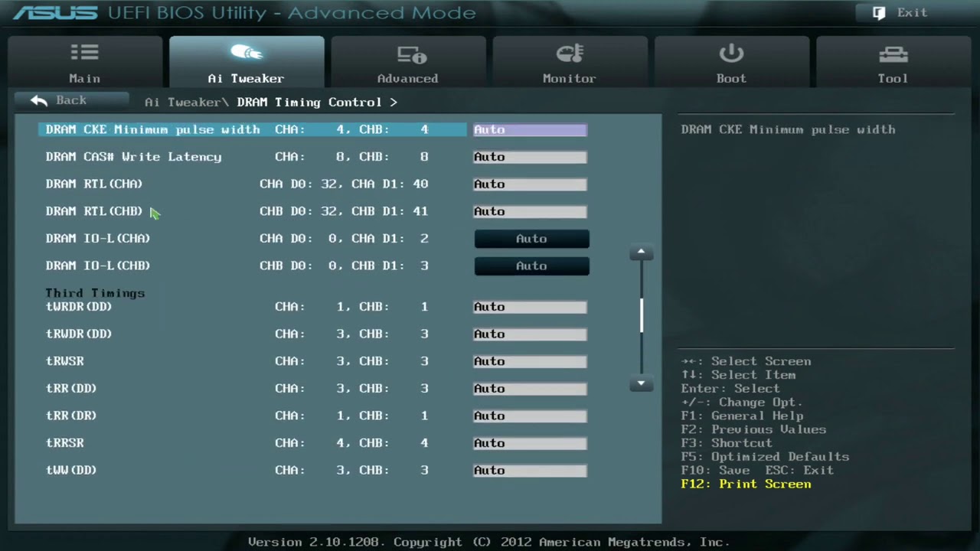Click the Boot tab power icon
The height and width of the screenshot is (551, 980).
pyautogui.click(x=731, y=53)
